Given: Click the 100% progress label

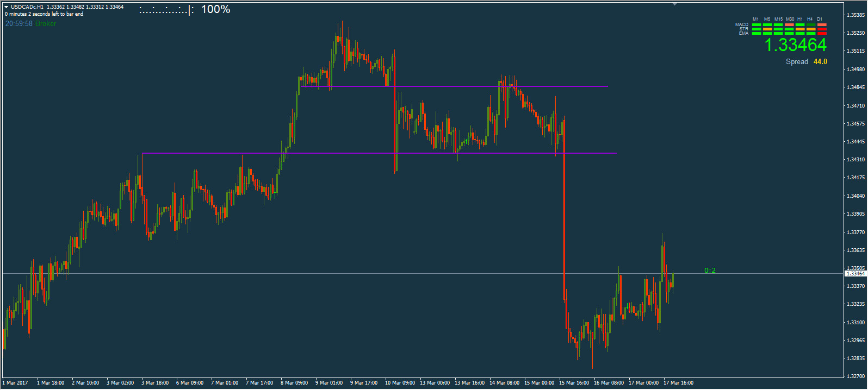Looking at the screenshot, I should tap(216, 9).
